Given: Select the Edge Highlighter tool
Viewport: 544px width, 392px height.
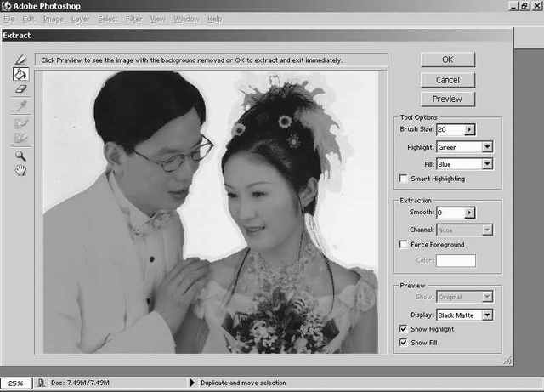Looking at the screenshot, I should click(x=21, y=60).
